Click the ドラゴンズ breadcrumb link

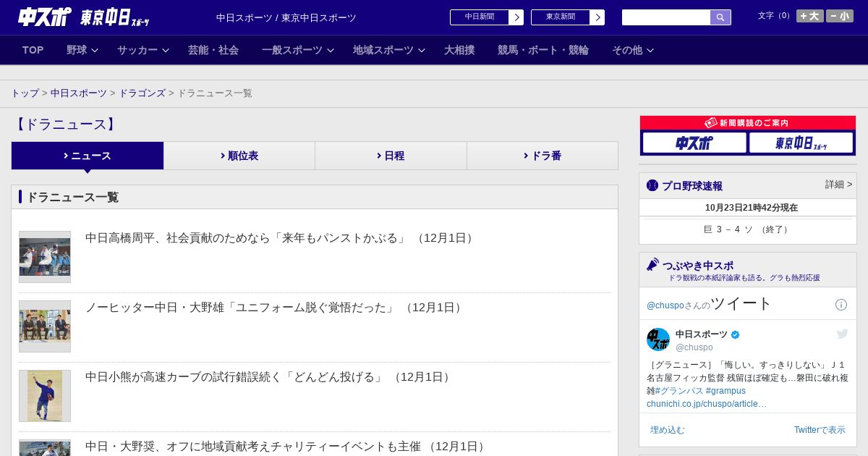(x=142, y=93)
